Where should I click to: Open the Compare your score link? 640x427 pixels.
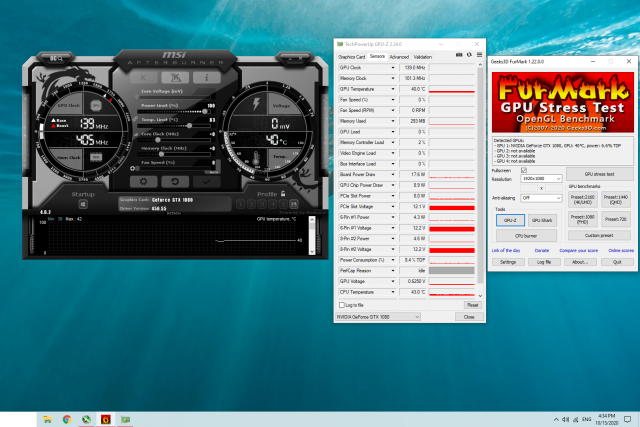(x=578, y=250)
